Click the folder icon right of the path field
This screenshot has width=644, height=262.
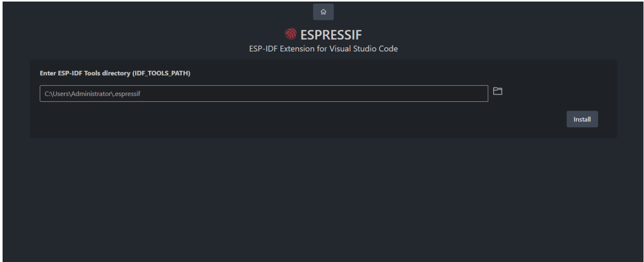coord(498,91)
